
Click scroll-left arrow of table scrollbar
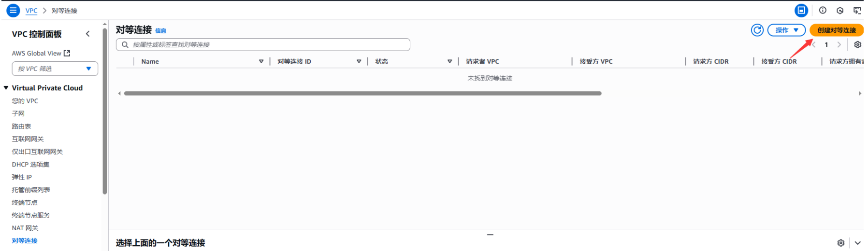119,93
